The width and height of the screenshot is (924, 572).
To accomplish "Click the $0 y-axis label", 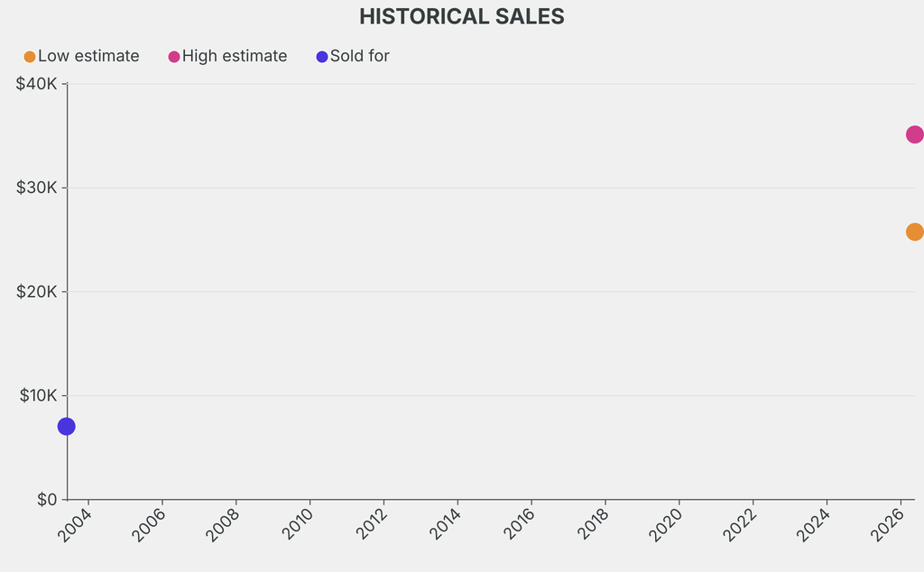I will [x=47, y=500].
